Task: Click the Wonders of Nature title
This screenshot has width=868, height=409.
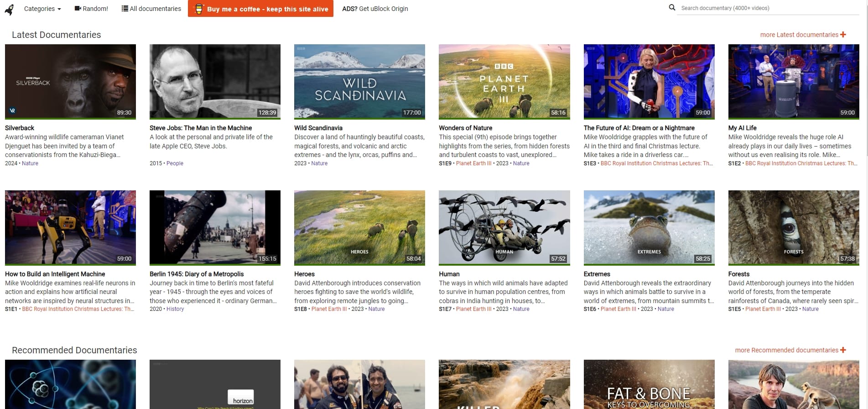Action: [465, 128]
